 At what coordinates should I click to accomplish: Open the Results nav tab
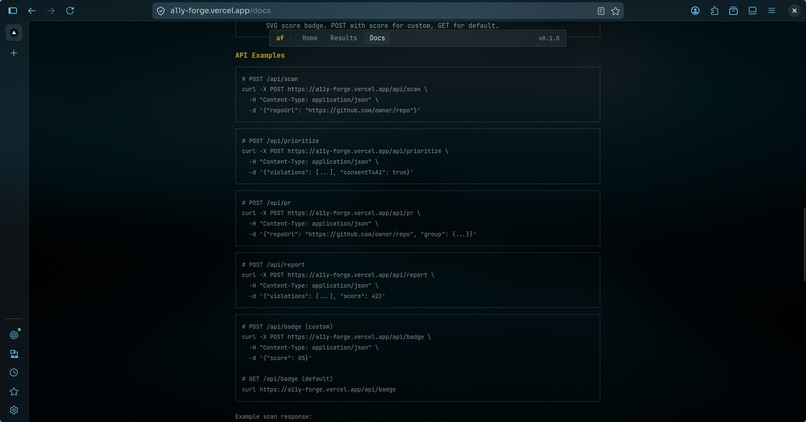click(x=343, y=38)
